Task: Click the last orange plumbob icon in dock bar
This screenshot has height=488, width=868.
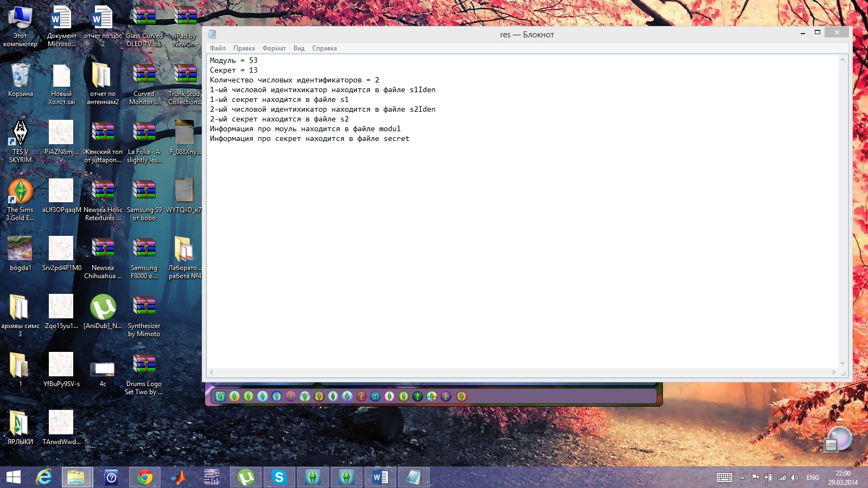Action: (x=462, y=396)
